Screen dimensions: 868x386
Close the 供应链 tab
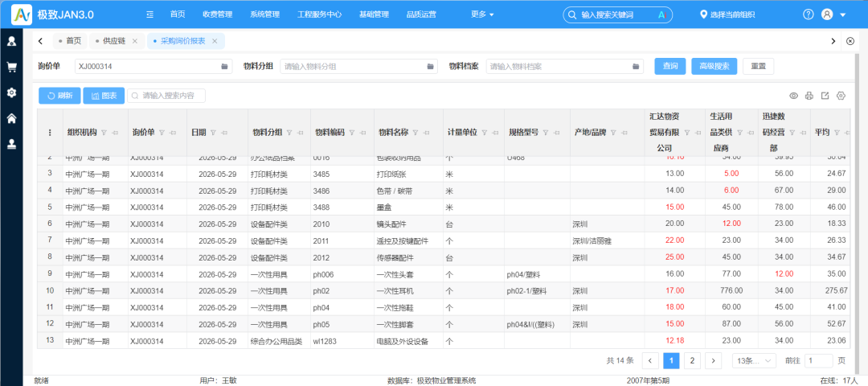click(134, 41)
